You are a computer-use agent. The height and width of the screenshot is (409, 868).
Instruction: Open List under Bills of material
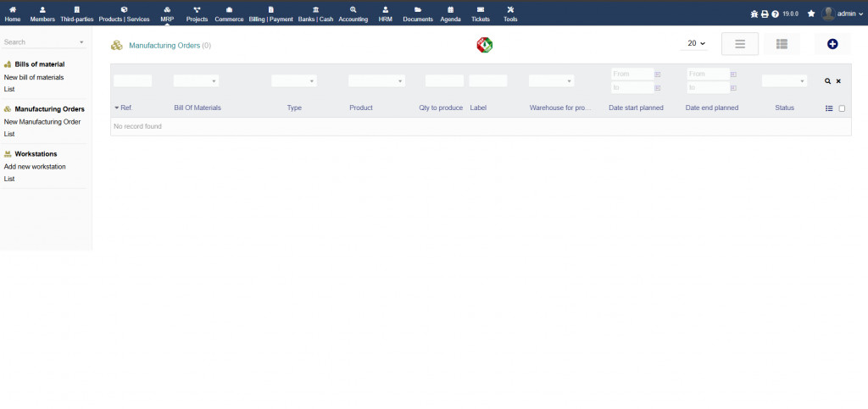click(8, 89)
